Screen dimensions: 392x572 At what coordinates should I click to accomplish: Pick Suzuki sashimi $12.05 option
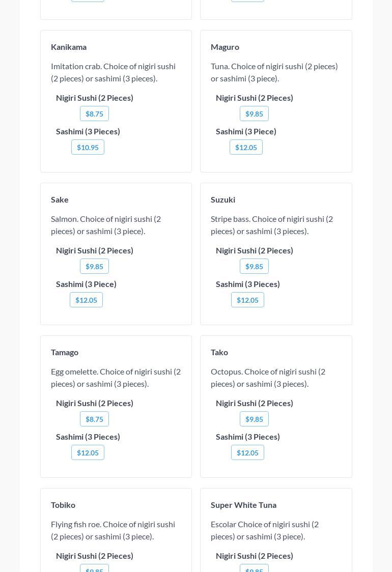point(247,300)
